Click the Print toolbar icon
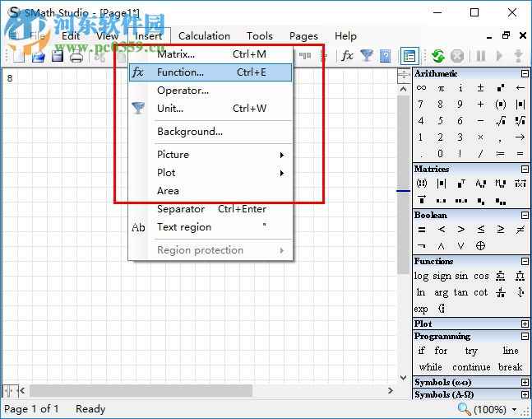The image size is (532, 419). (76, 56)
